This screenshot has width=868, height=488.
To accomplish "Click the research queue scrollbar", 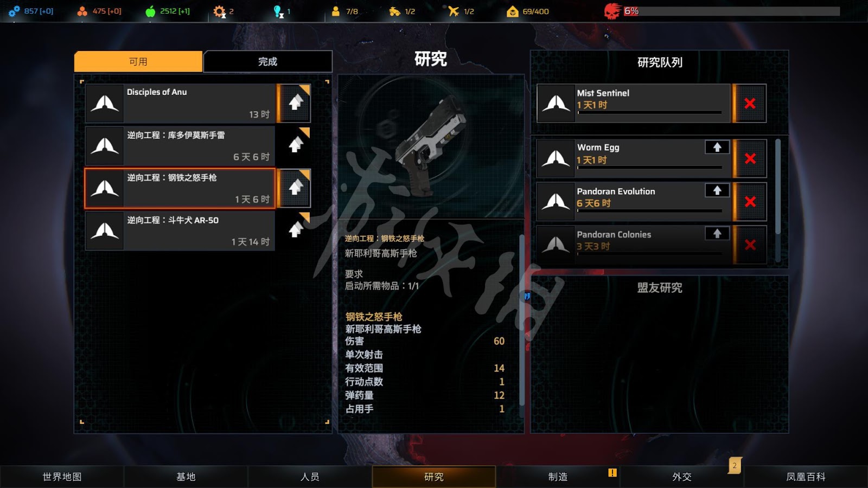I will point(778,187).
